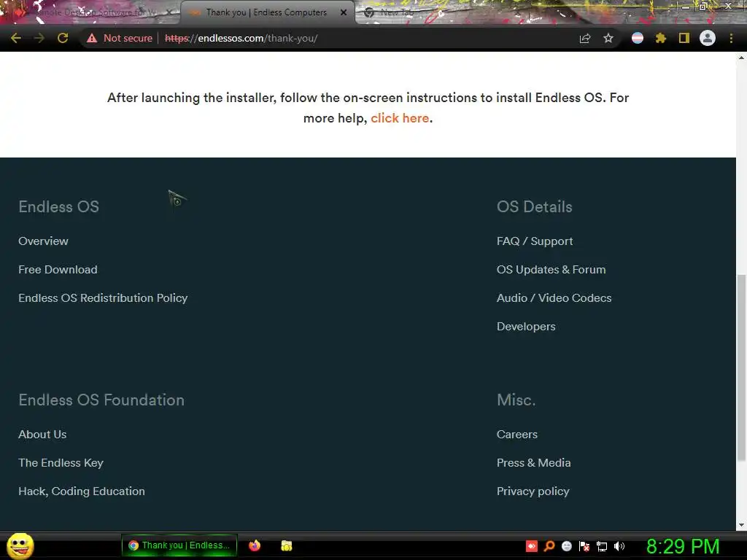Viewport: 747px width, 560px height.
Task: Click the page scrollbar up arrow
Action: pyautogui.click(x=741, y=58)
